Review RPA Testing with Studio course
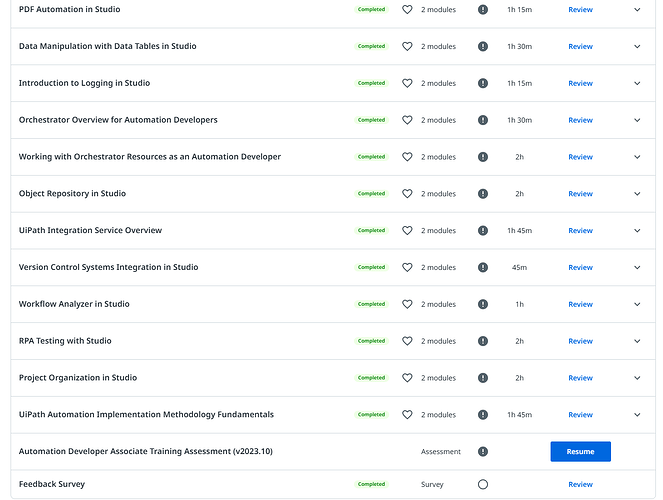This screenshot has width=663, height=500. coord(580,341)
